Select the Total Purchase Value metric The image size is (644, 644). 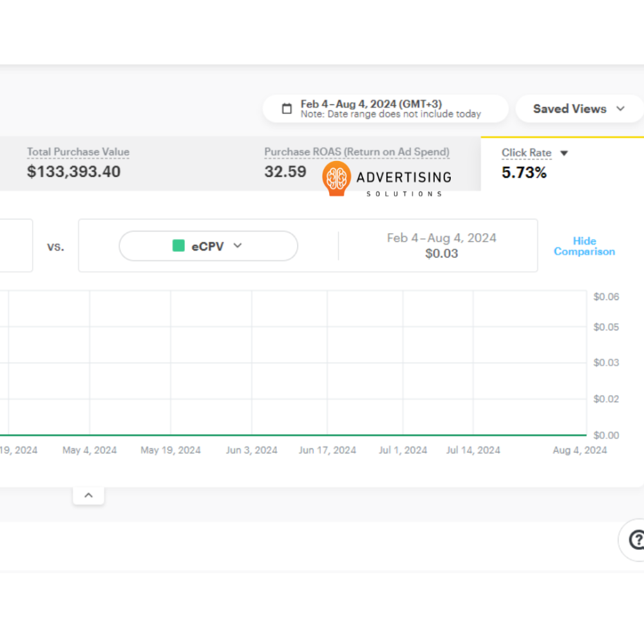pyautogui.click(x=78, y=153)
